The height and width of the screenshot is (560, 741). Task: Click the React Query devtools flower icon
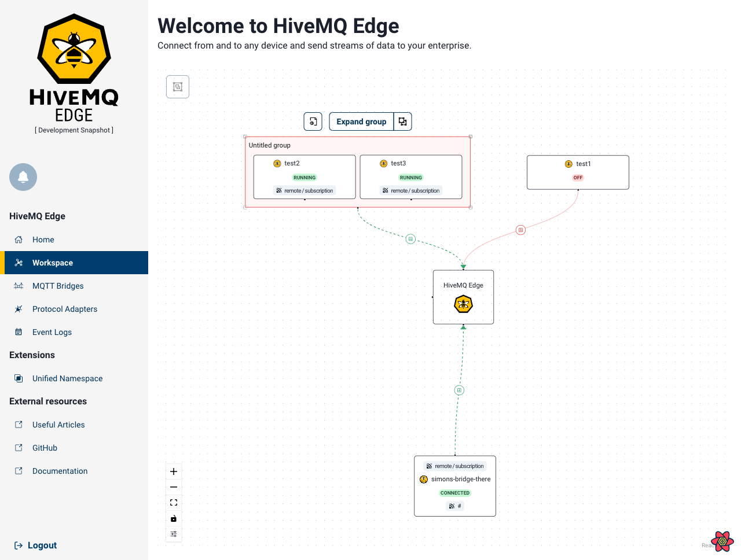pos(722,541)
